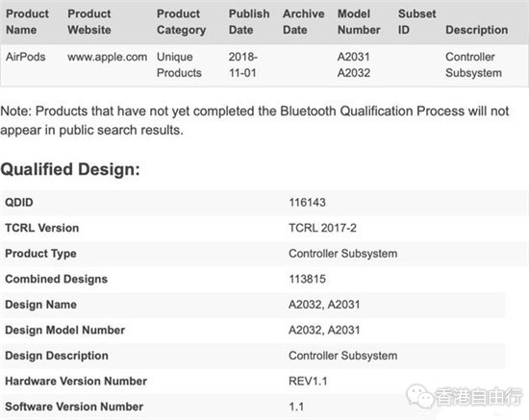
Task: Click the 香港自由行 watermark text
Action: [479, 396]
